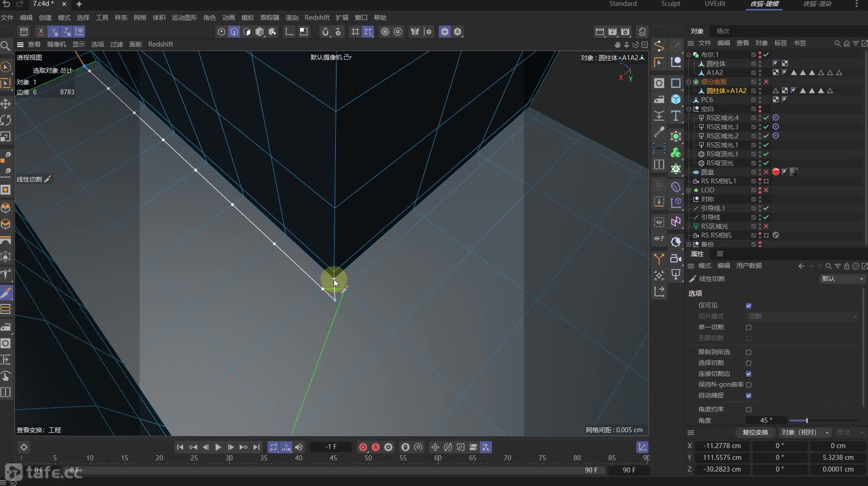Toggle Y axis lock in top toolbar

click(53, 32)
